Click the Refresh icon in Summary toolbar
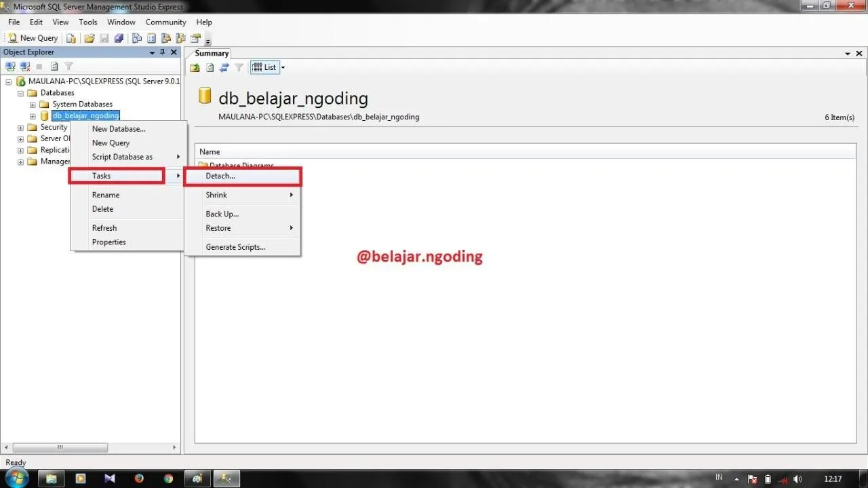The height and width of the screenshot is (488, 868). pyautogui.click(x=210, y=67)
